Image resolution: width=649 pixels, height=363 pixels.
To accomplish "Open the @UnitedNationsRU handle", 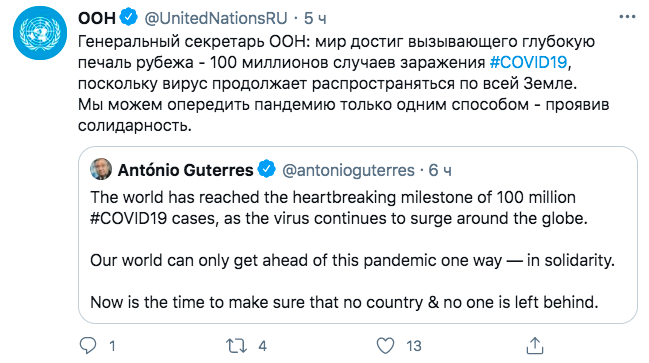I will 216,18.
